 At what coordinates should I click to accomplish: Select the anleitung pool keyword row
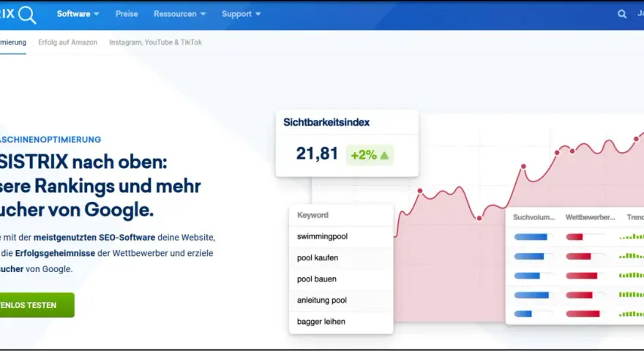click(341, 300)
